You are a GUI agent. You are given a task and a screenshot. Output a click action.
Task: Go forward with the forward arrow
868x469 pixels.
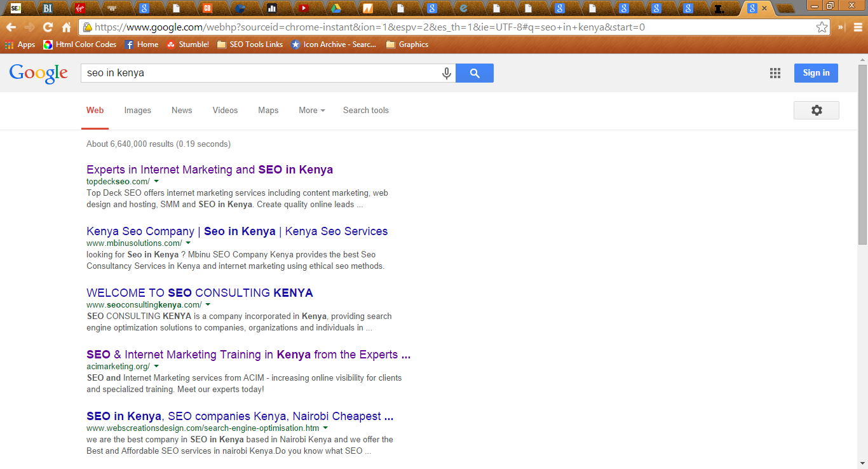[x=29, y=27]
